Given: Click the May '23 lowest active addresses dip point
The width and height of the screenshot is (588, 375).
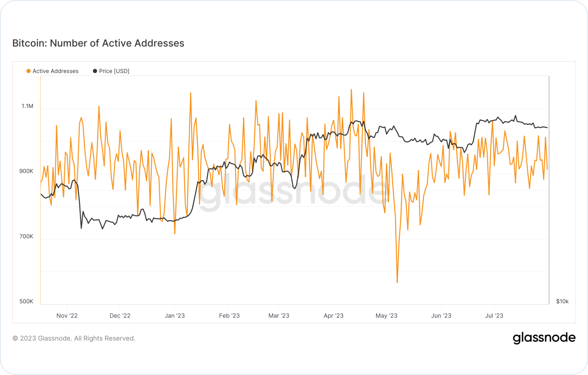Looking at the screenshot, I should tap(397, 282).
